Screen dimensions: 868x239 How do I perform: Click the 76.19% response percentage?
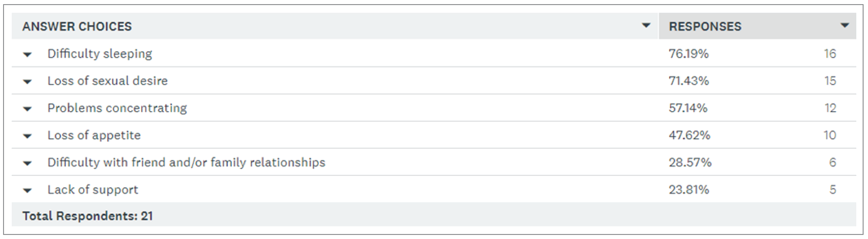click(x=688, y=54)
